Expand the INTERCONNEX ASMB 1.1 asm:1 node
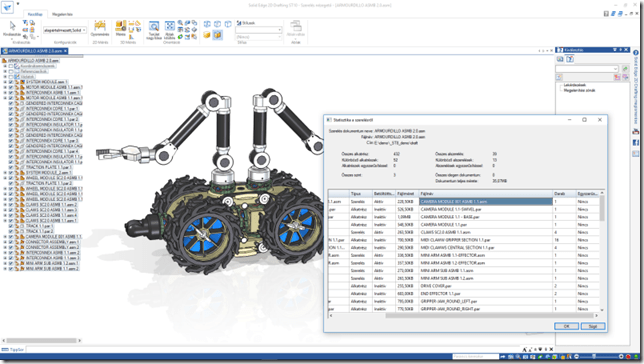The image size is (644, 364). (x=5, y=92)
